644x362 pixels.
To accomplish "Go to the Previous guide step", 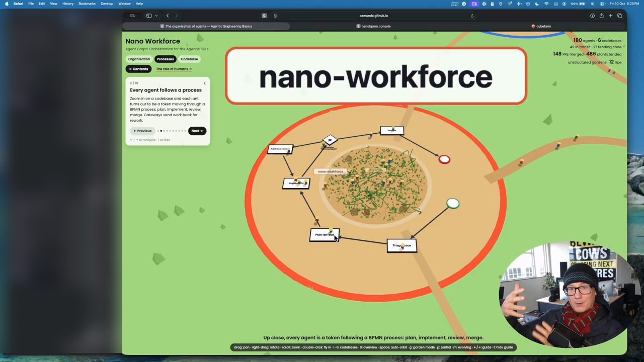I will point(142,131).
